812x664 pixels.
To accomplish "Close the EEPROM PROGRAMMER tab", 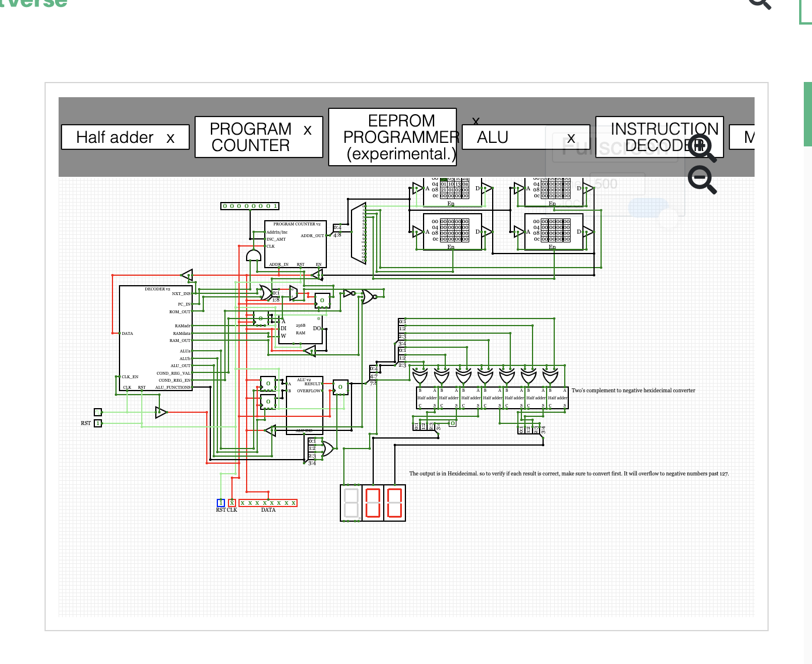I will pos(476,121).
